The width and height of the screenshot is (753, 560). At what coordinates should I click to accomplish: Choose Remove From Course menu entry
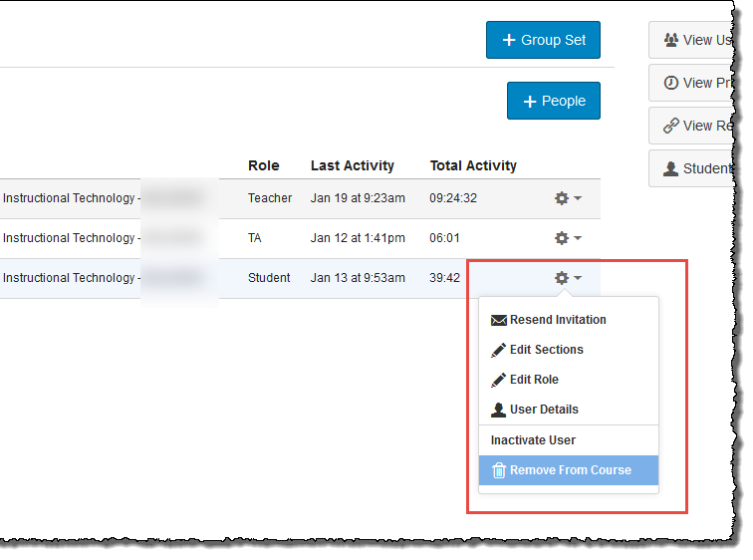570,470
